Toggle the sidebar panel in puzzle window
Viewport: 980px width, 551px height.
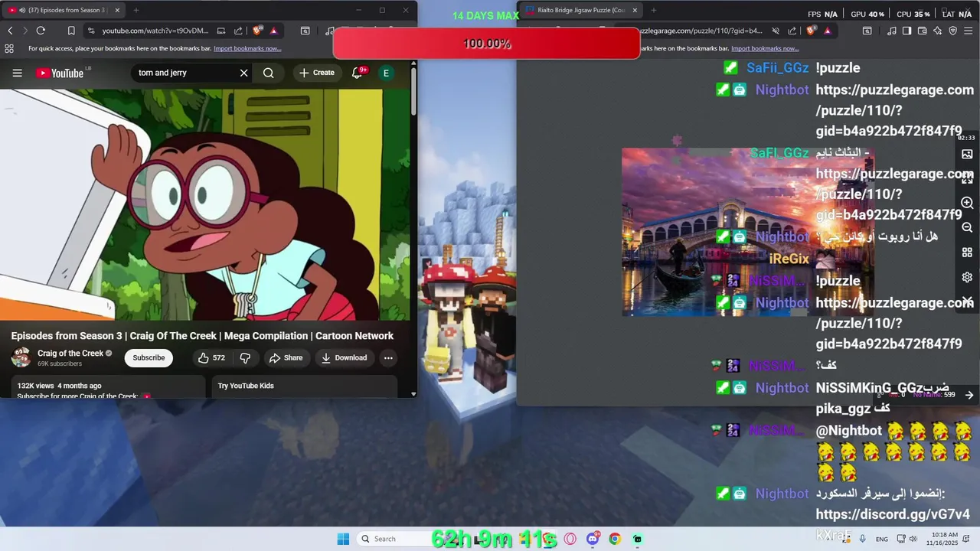point(906,31)
